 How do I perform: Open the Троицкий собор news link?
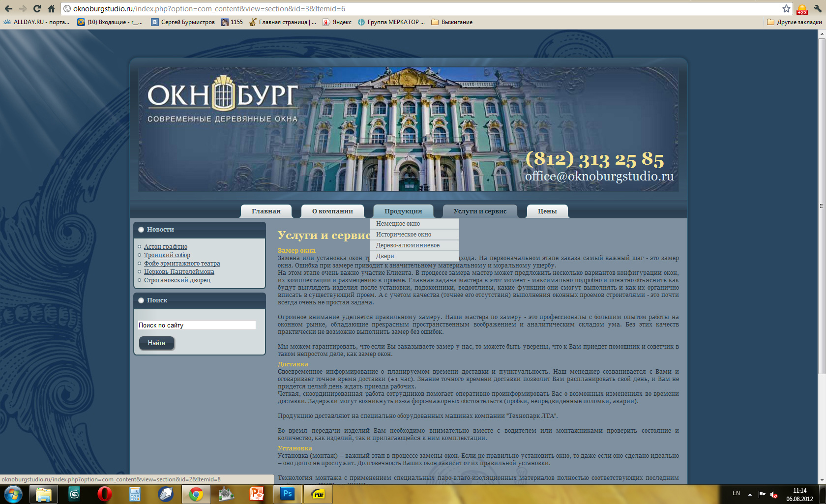tap(167, 255)
